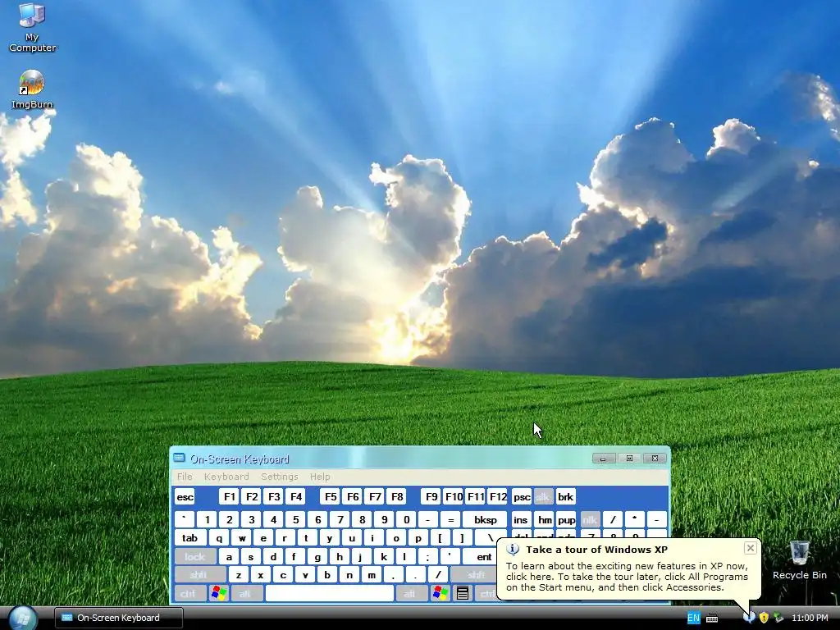Click the 11:00 PM taskbar clock
840x630 pixels.
810,618
